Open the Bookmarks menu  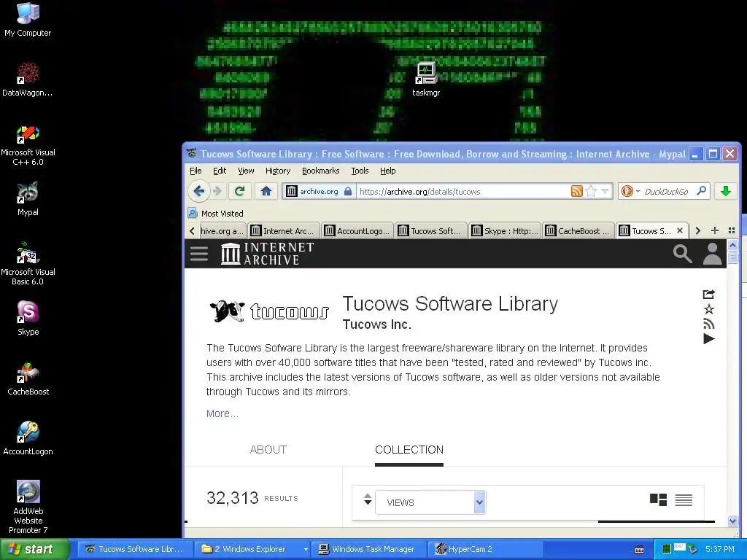pos(321,171)
